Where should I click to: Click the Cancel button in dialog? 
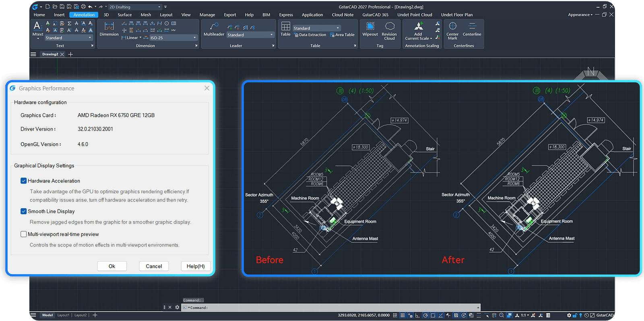[154, 266]
